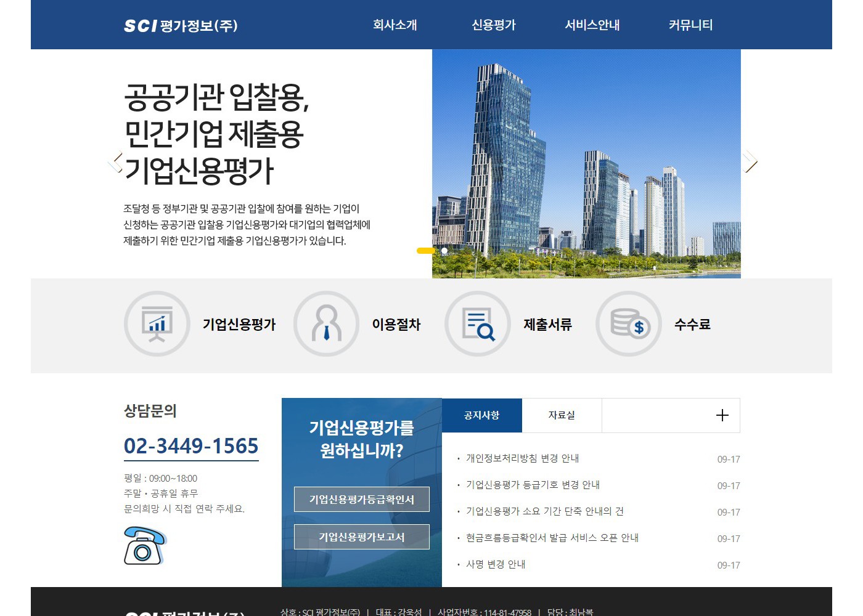Open the 회사소개 menu
Viewport: 863px width, 616px height.
click(395, 25)
